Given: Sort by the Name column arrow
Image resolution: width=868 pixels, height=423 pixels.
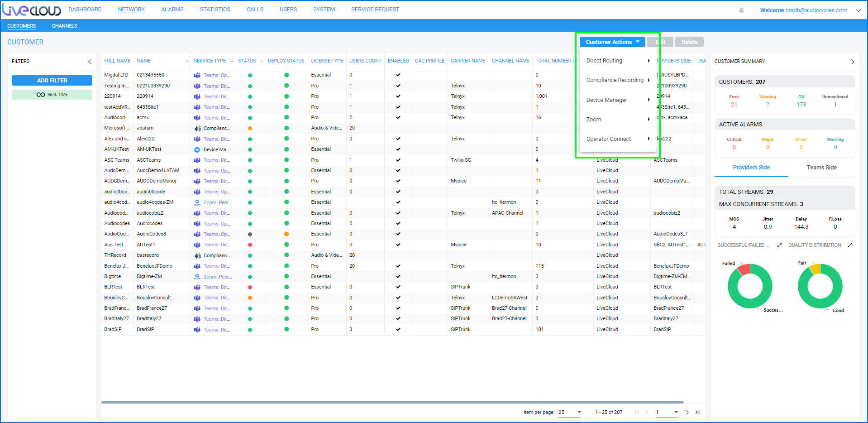Looking at the screenshot, I should (187, 62).
